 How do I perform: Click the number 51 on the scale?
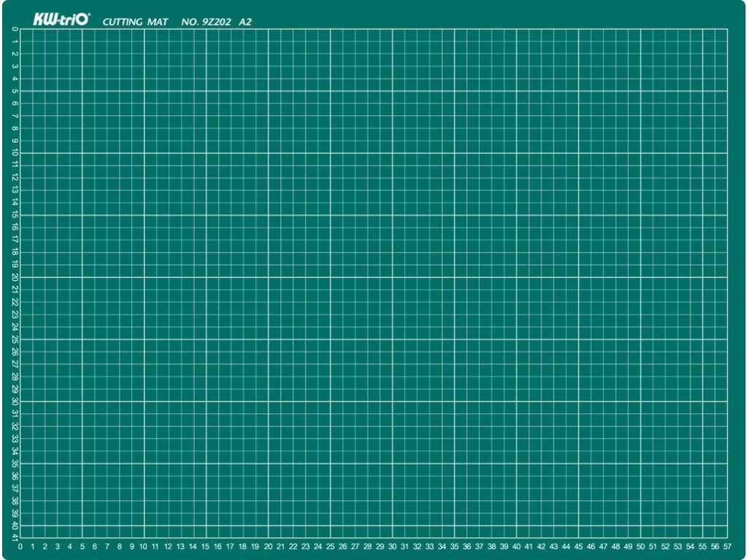click(x=653, y=547)
